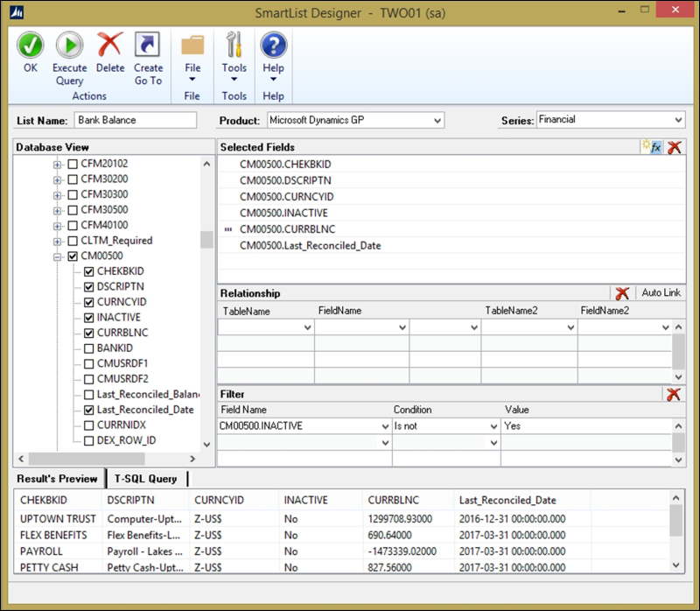The height and width of the screenshot is (611, 700).
Task: Check the DEX_ROW_ID field checkbox
Action: click(x=89, y=441)
